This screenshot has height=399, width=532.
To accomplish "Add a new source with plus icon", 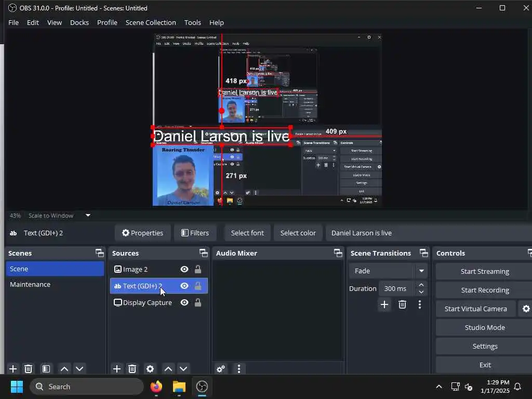I will coord(117,369).
